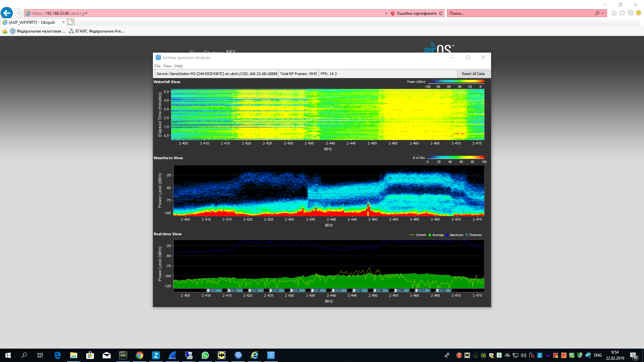
Task: Switch to Internet Explorer on taskbar
Action: [x=255, y=355]
